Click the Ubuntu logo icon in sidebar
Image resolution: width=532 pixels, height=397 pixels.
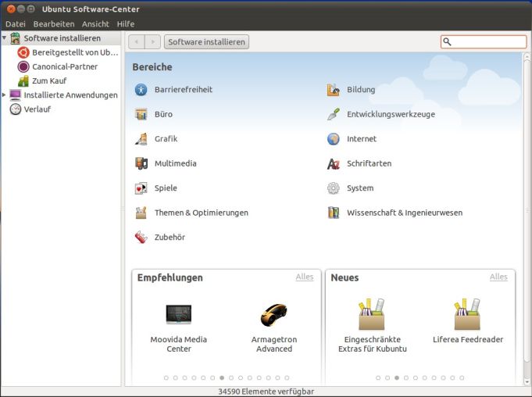(x=23, y=52)
